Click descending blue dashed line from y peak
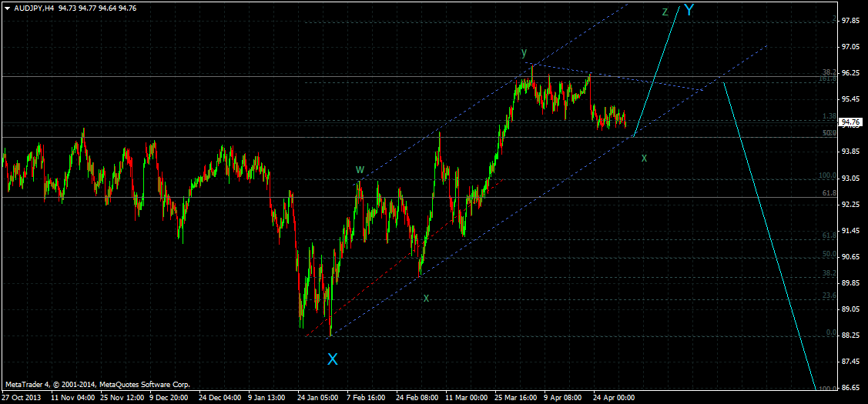The image size is (868, 404). (615, 76)
